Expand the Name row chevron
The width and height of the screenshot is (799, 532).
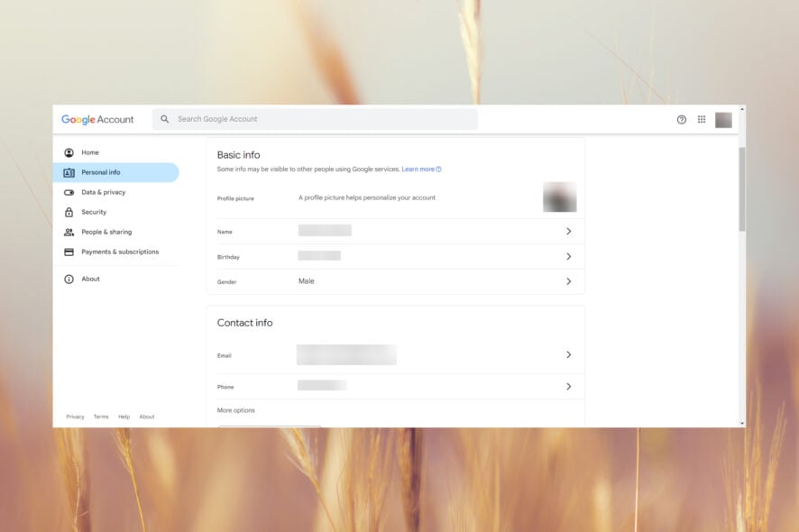point(569,231)
